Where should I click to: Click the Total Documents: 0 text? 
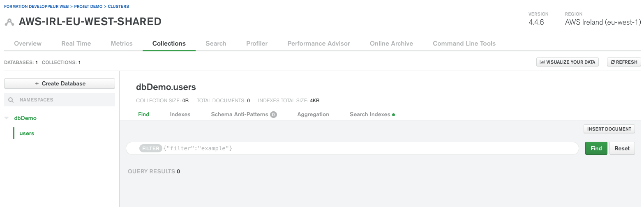[x=224, y=100]
